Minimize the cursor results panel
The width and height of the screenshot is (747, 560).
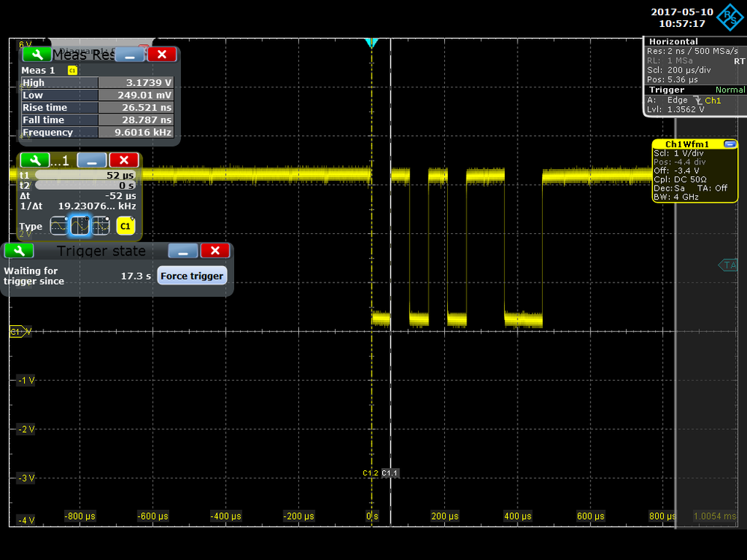[x=91, y=160]
